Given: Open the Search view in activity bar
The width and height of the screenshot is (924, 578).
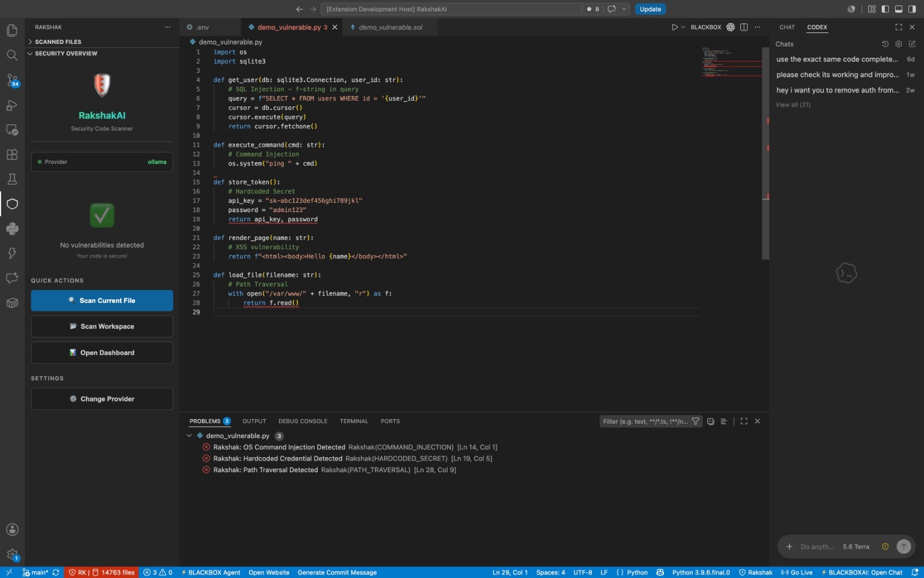Looking at the screenshot, I should [x=12, y=55].
